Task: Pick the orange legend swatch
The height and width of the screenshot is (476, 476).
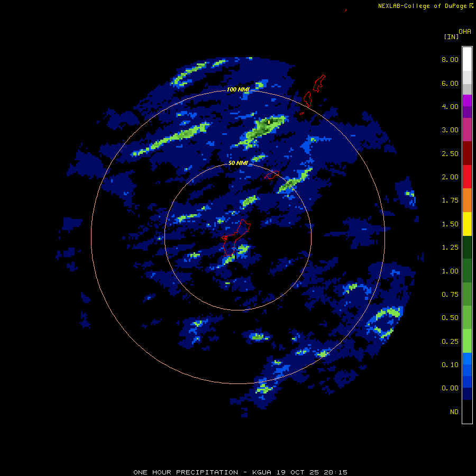Action: (x=467, y=200)
